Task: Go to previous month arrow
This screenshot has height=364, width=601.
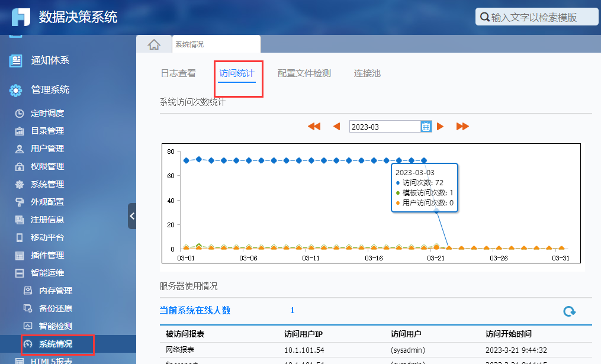Action: coord(337,127)
